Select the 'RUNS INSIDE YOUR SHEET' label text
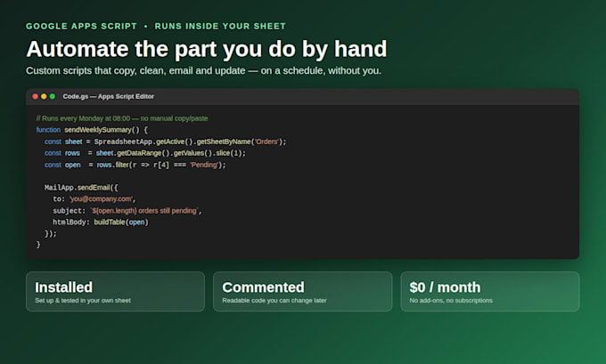 pyautogui.click(x=220, y=26)
